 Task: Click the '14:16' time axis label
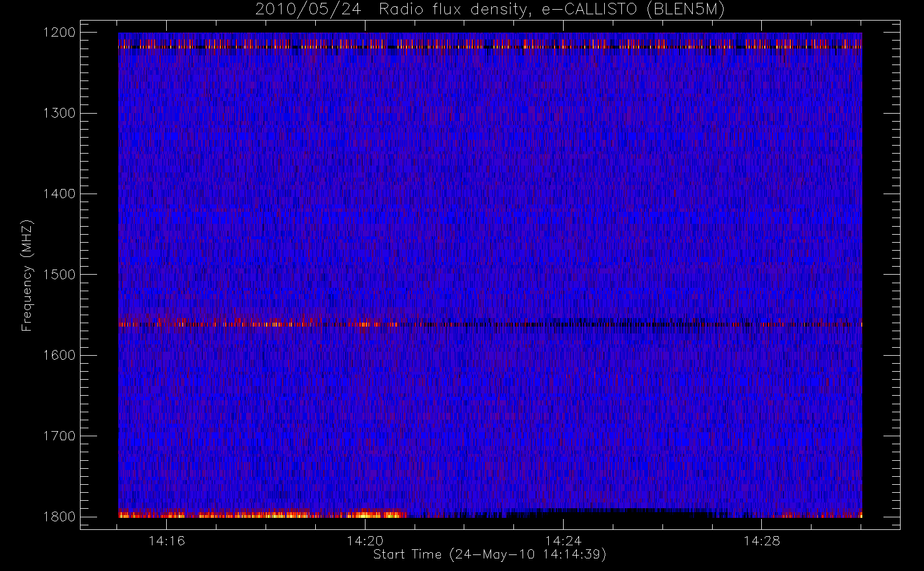point(167,541)
